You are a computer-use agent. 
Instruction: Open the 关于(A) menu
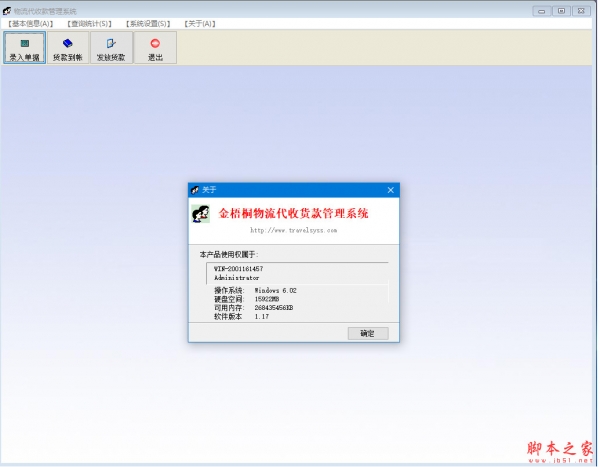[x=200, y=24]
